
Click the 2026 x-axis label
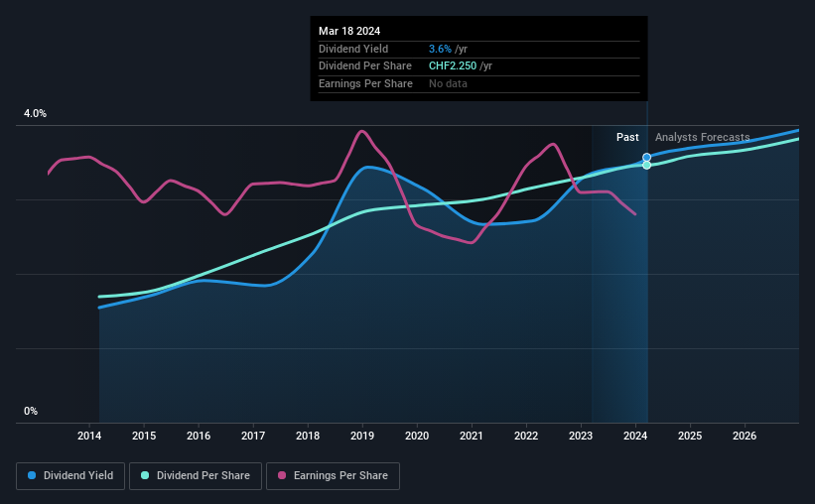pos(745,436)
